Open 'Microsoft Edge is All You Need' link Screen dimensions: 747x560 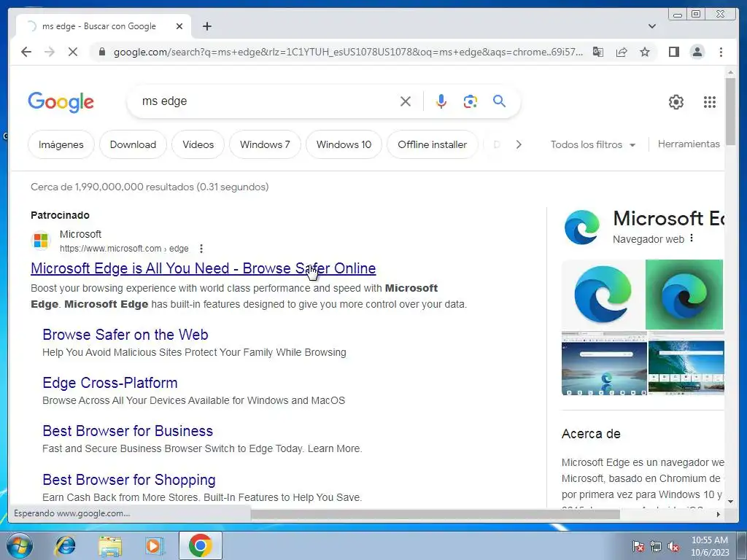[203, 268]
